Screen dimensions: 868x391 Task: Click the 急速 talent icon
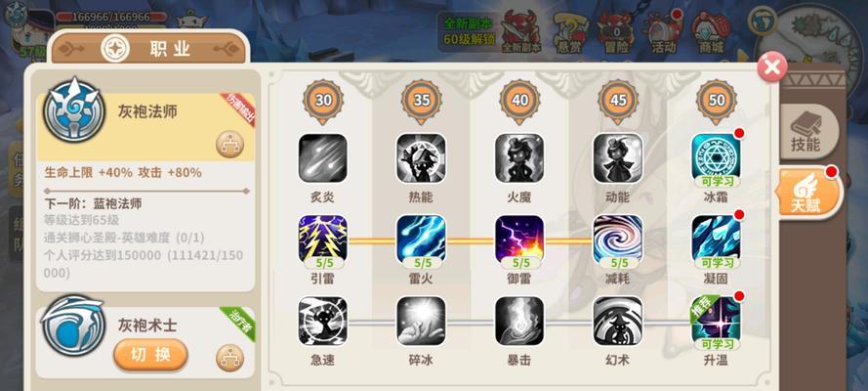(323, 322)
